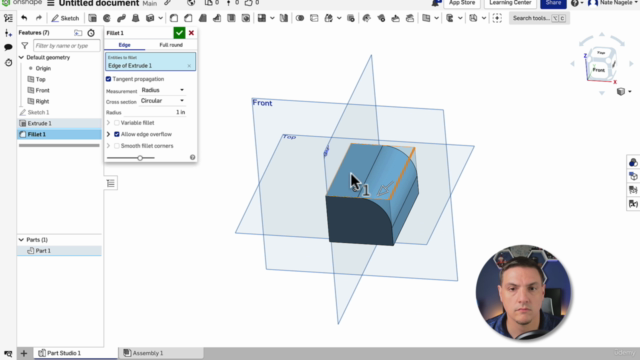This screenshot has width=640, height=360.
Task: Select Sketch 1 in the feature list
Action: 59,112
